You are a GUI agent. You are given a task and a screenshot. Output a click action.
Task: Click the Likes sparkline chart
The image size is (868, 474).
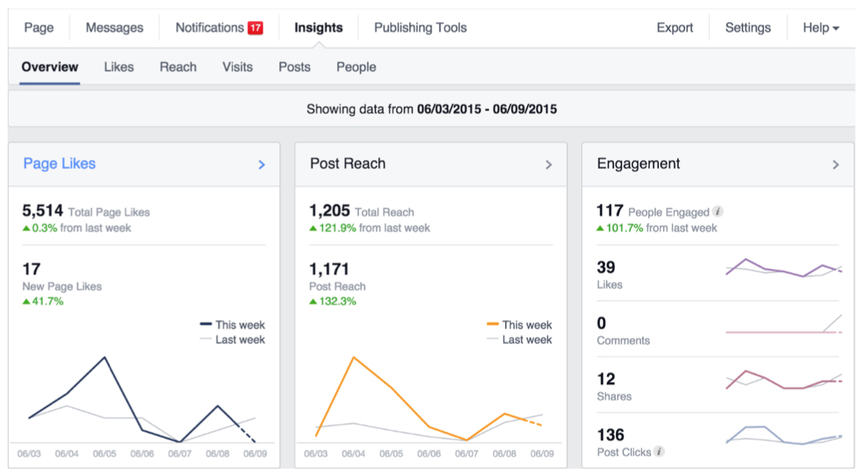point(784,267)
